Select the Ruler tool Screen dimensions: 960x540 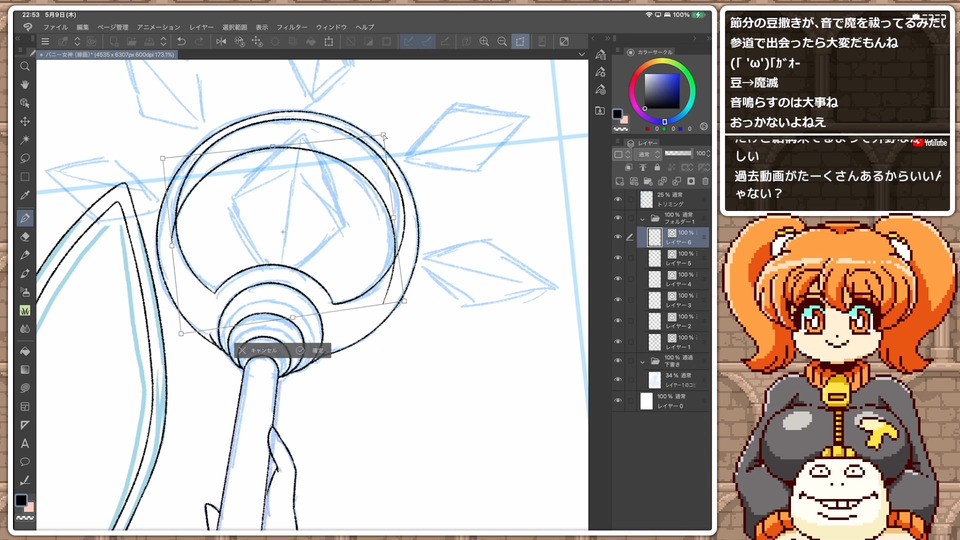point(25,425)
